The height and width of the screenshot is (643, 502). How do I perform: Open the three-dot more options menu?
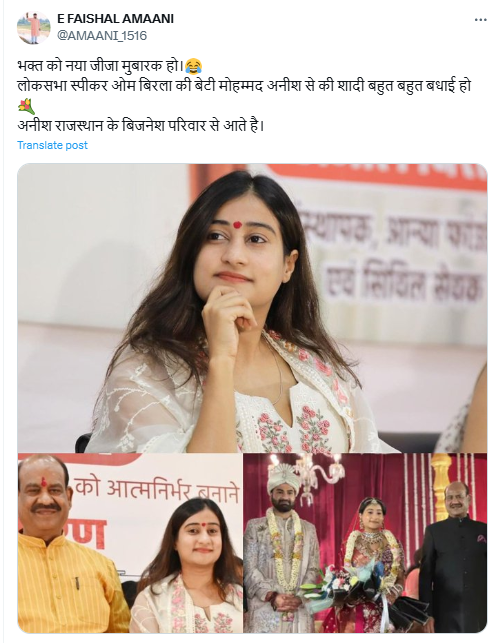coord(481,20)
